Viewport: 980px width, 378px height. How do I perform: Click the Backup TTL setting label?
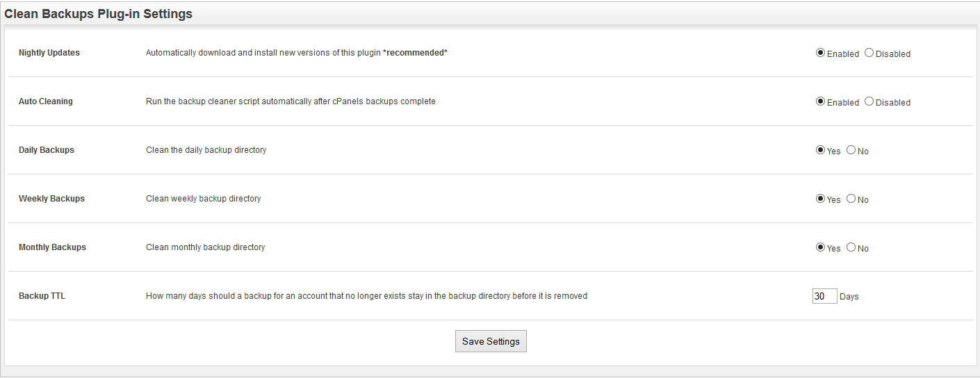[42, 296]
